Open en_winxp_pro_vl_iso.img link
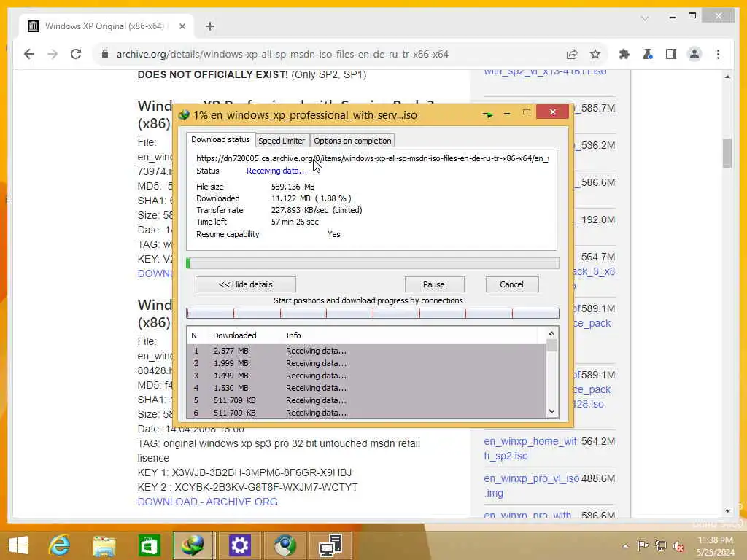This screenshot has width=747, height=560. pos(532,486)
